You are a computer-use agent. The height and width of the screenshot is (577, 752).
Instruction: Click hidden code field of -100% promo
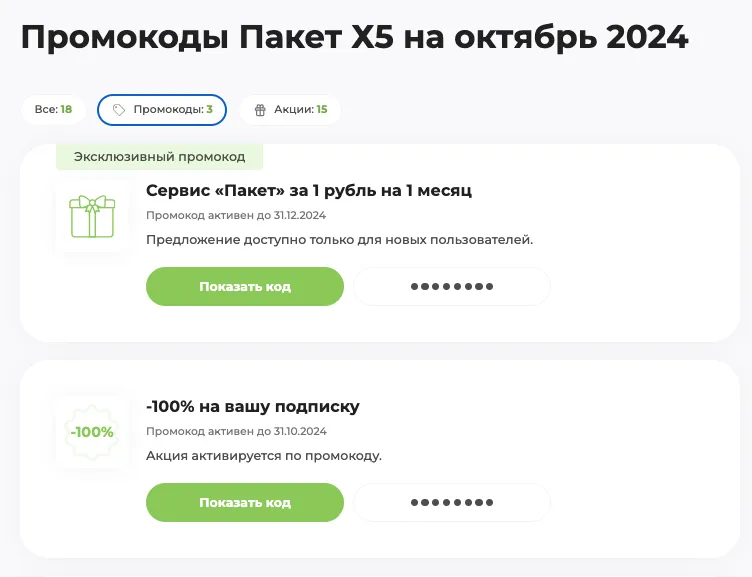(452, 502)
